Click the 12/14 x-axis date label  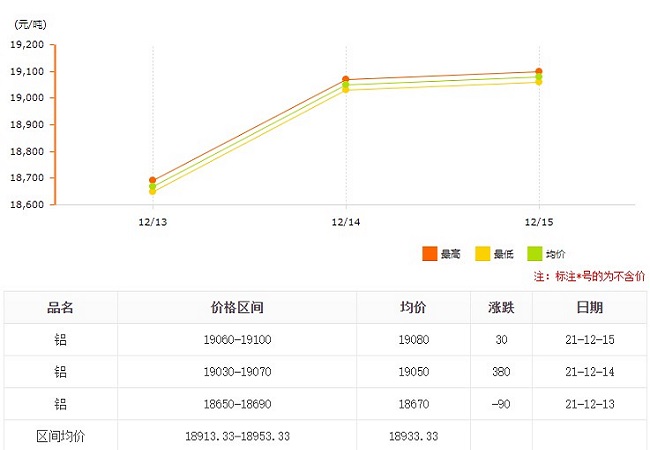346,222
